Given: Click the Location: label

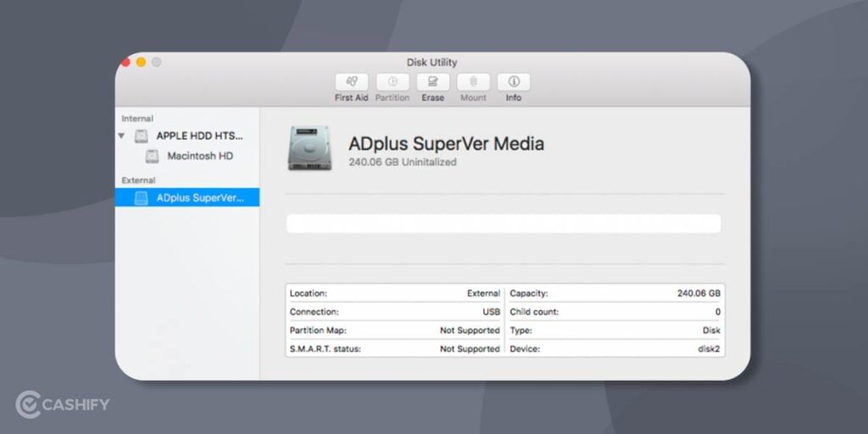Looking at the screenshot, I should 309,293.
